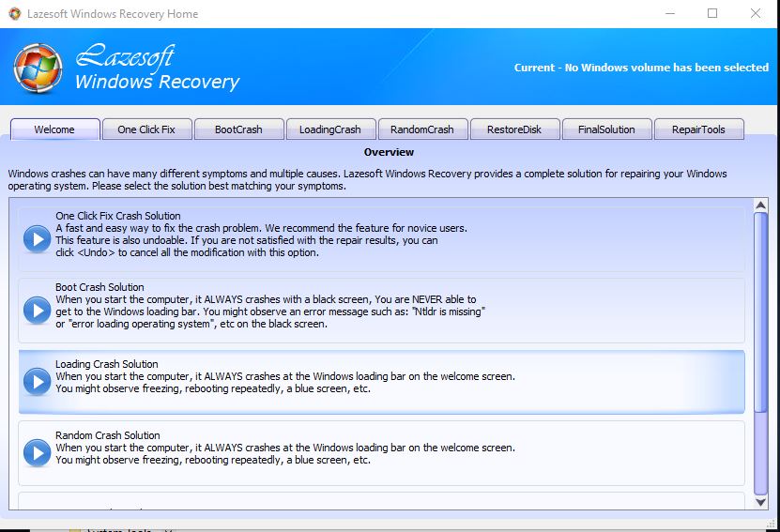Screen dimensions: 780x532
Task: Click the play icon beside Random Crash Solution
Action: coord(38,452)
